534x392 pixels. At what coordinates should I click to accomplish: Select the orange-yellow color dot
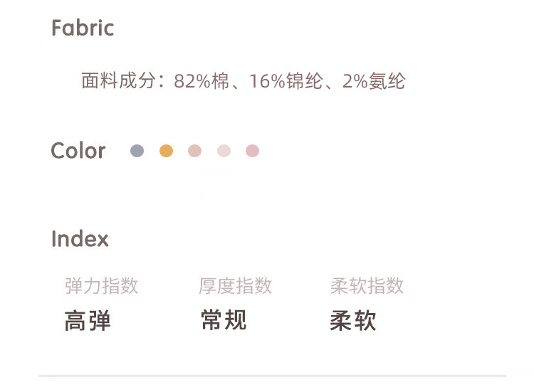[x=166, y=151]
